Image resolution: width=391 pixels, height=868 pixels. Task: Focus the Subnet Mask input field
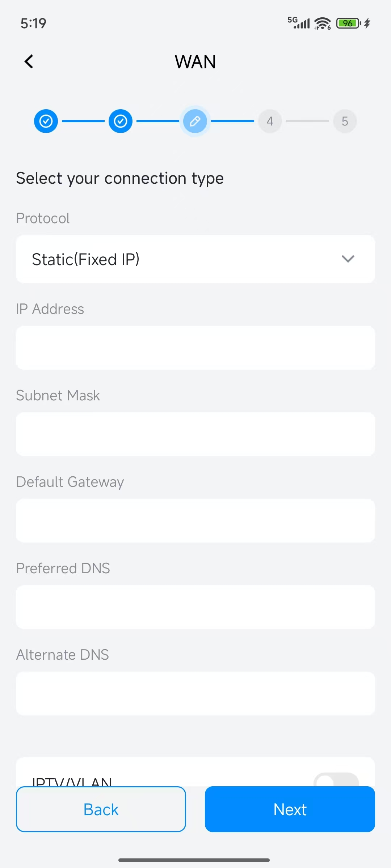click(x=195, y=434)
